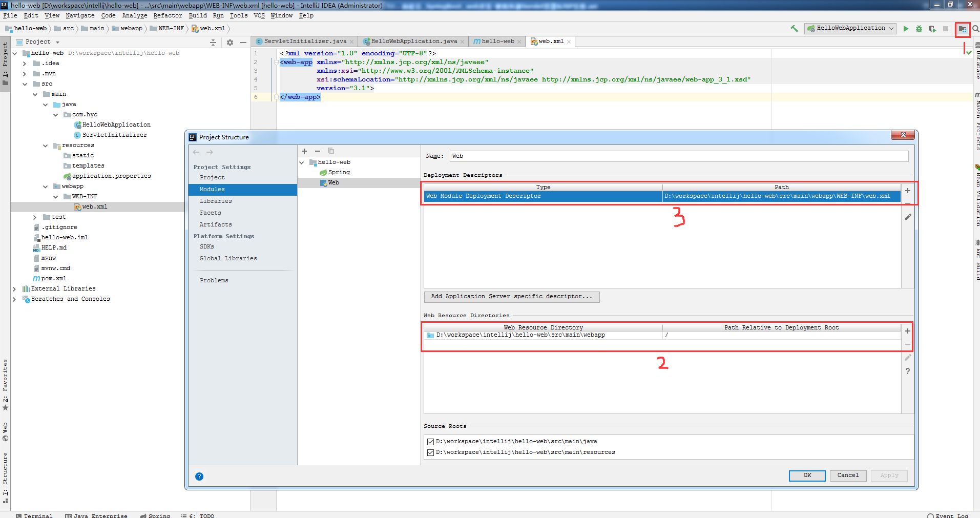Select Web Module Deployment Descriptor row

coord(662,196)
